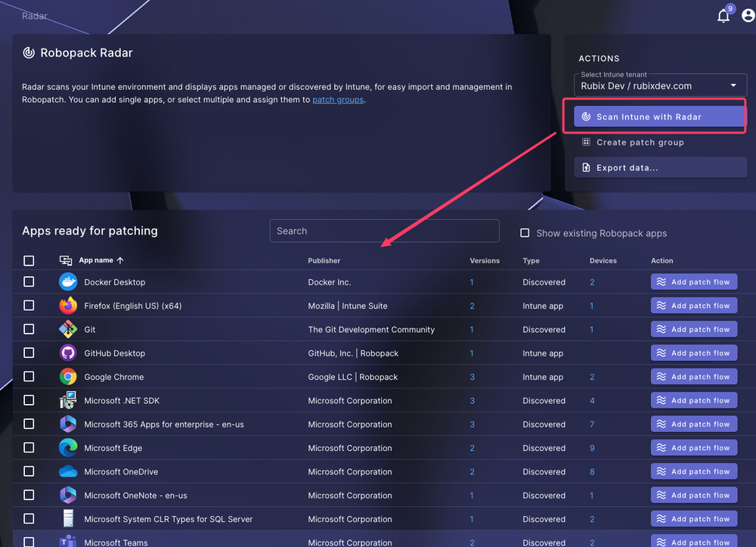756x547 pixels.
Task: Toggle App name ascending sort arrow
Action: (x=120, y=260)
